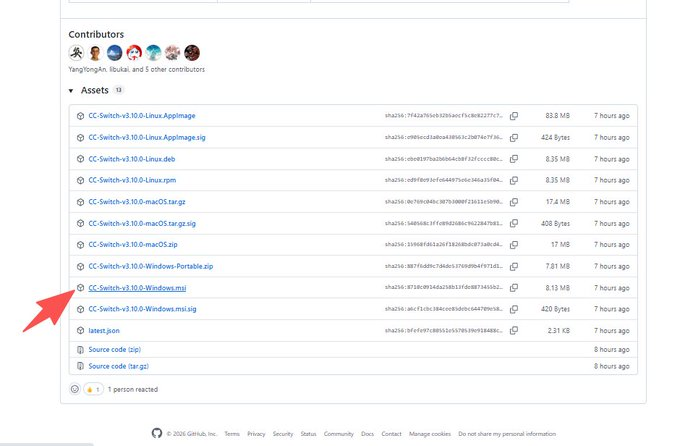This screenshot has height=446, width=680.
Task: Copy SHA256 hash for macOS.zip asset
Action: [x=514, y=245]
